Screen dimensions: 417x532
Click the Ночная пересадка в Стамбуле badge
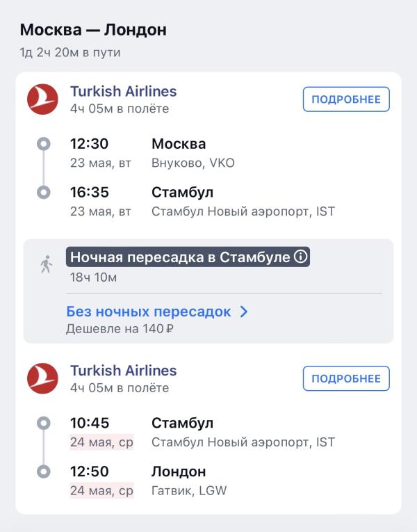(x=188, y=257)
